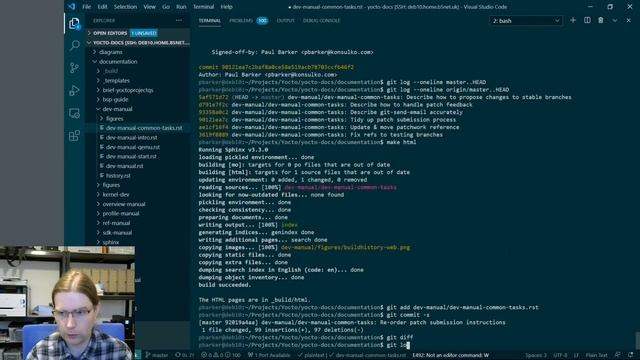This screenshot has height=360, width=640.
Task: Click the UTF-8 encoding status item
Action: (x=560, y=355)
